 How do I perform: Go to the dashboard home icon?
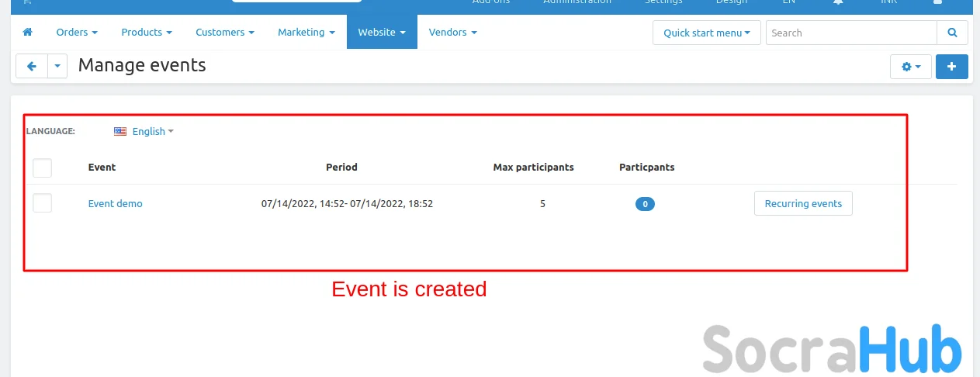(28, 33)
